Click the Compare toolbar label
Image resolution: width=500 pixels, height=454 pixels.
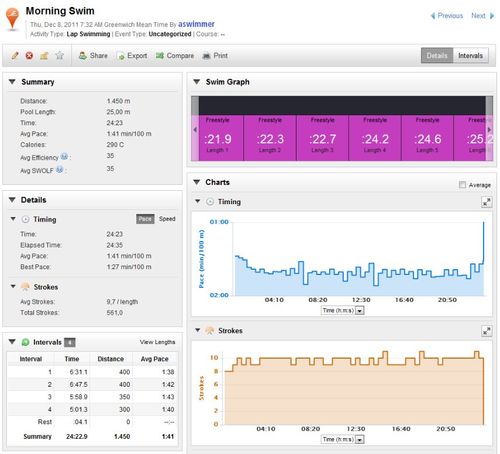(180, 56)
